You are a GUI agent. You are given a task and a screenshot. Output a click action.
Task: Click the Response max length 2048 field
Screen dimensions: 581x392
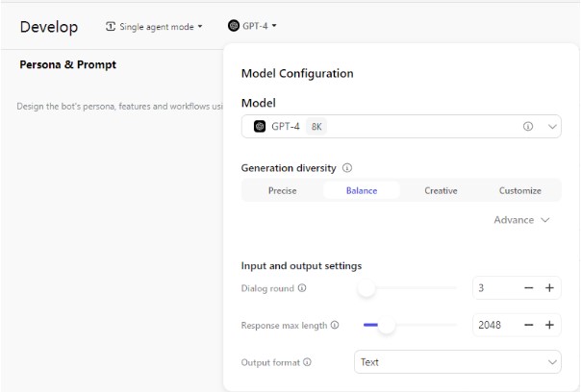[494, 326]
